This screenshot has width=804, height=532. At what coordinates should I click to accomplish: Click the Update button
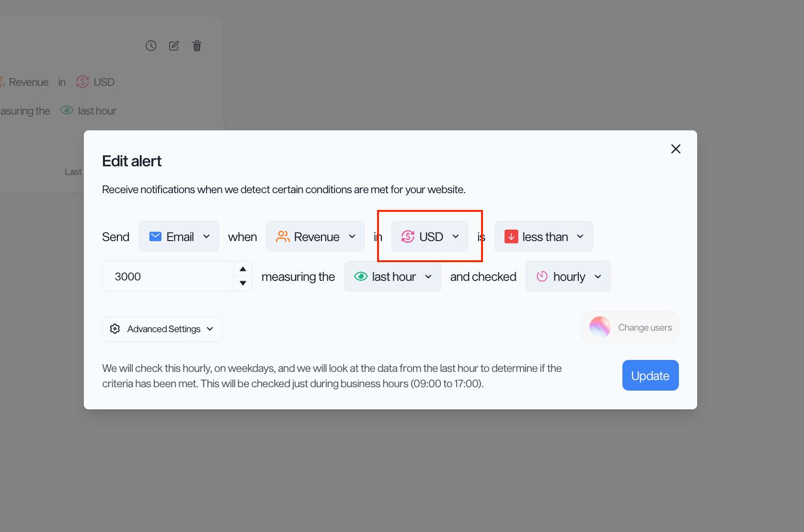click(x=650, y=375)
